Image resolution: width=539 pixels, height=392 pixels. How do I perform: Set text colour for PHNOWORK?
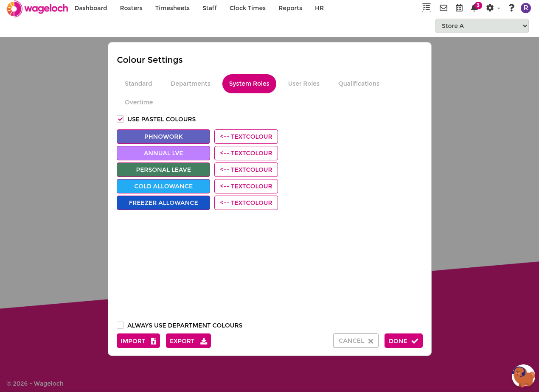[246, 137]
